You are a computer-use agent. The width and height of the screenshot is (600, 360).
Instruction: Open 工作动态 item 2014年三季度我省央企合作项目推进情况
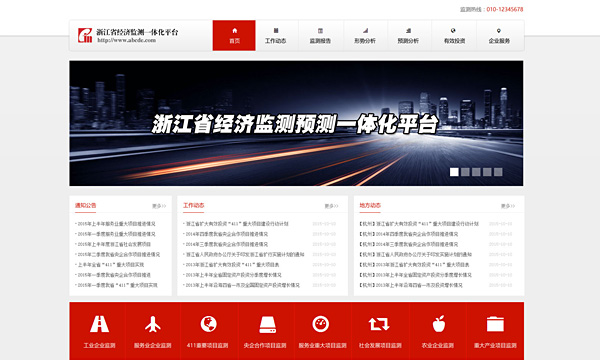click(227, 244)
